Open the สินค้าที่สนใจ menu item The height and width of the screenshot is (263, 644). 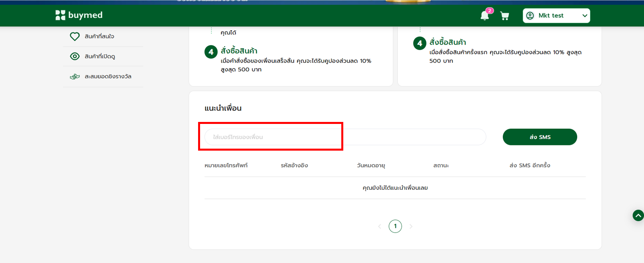pyautogui.click(x=99, y=37)
